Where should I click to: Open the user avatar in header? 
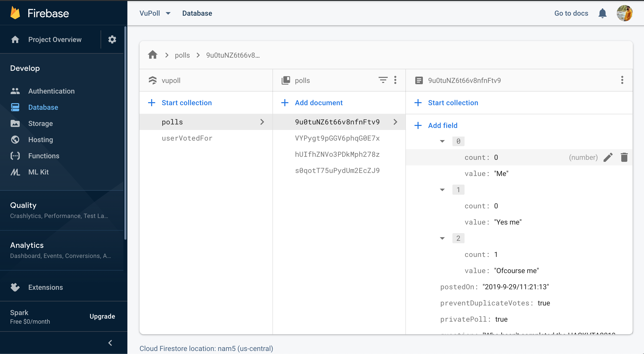624,13
